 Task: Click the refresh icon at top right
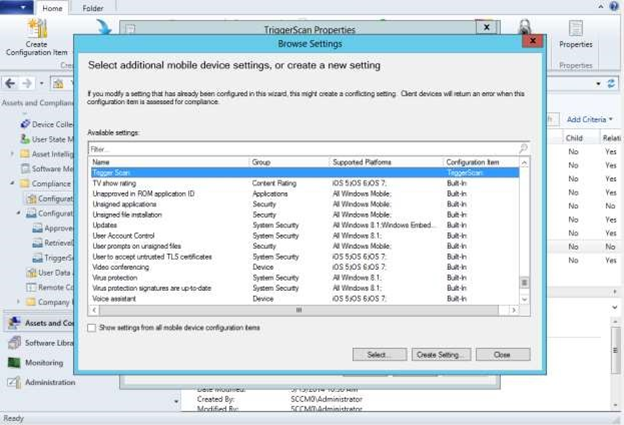610,84
